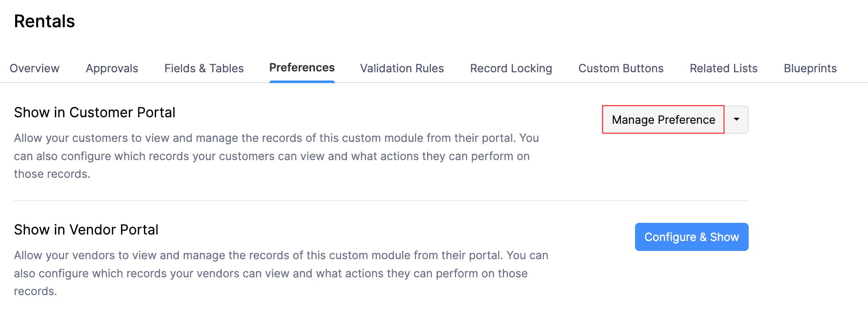Open the Validation Rules tab
868x315 pixels.
click(401, 68)
